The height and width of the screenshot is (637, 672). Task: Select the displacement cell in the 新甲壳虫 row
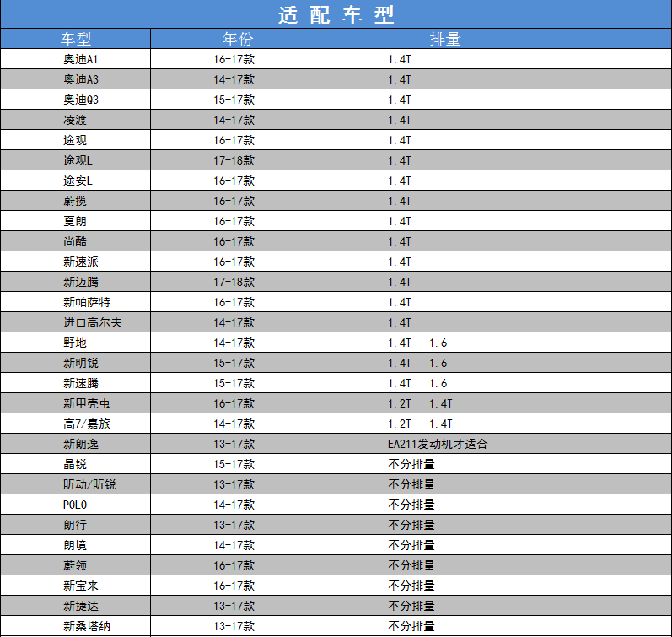[498, 403]
